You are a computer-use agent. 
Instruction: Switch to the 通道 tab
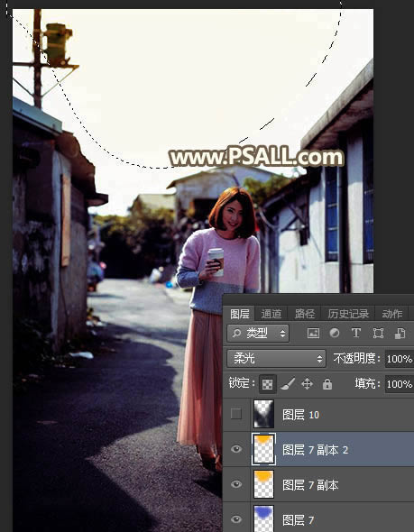click(x=271, y=314)
